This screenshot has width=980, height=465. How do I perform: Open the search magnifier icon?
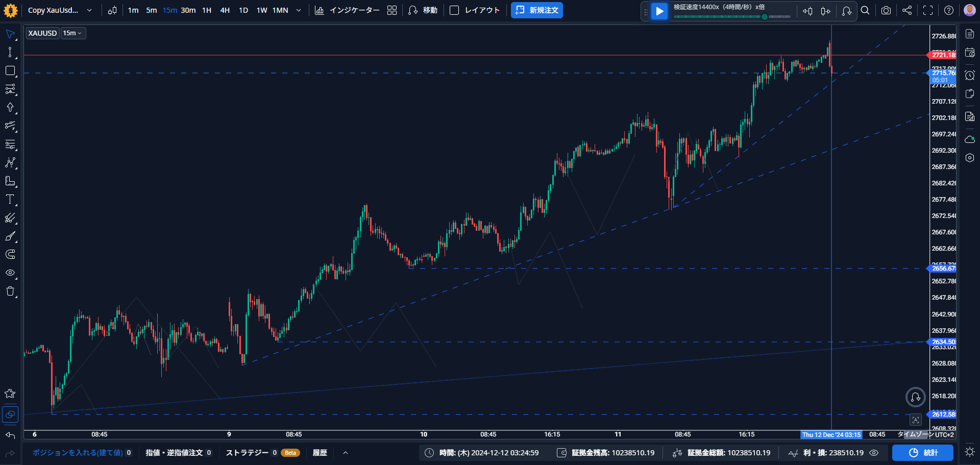coord(865,10)
